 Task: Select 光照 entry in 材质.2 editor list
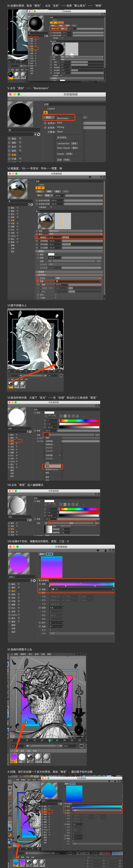click(13, 628)
